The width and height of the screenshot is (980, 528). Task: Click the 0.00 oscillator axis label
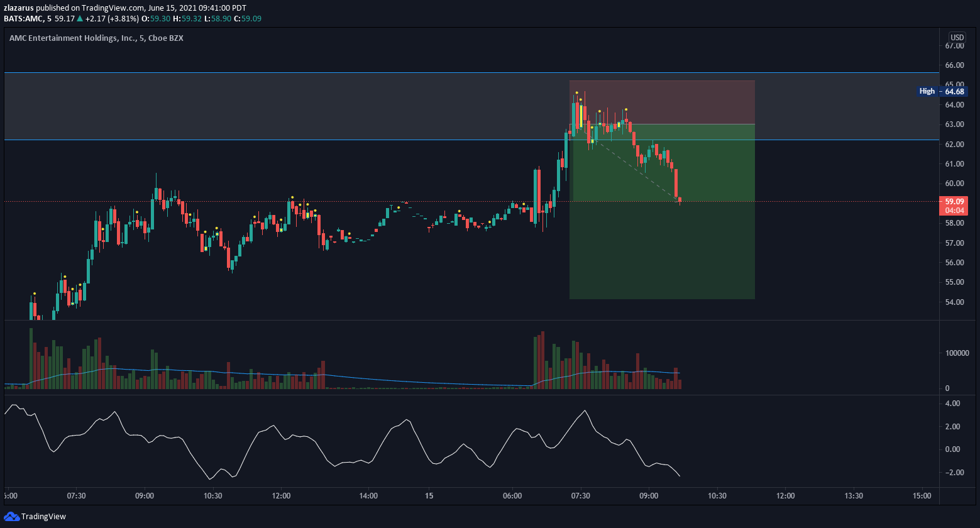pos(952,449)
